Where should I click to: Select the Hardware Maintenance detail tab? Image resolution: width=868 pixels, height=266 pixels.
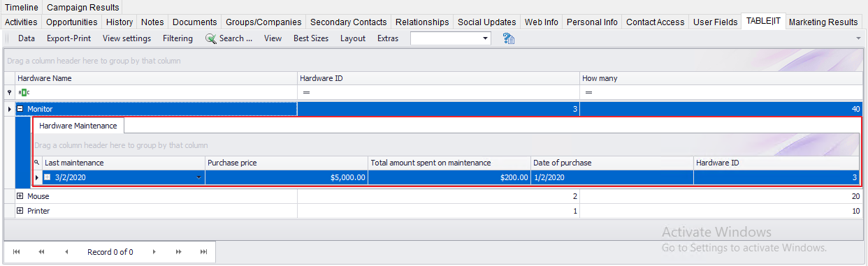[x=78, y=126]
